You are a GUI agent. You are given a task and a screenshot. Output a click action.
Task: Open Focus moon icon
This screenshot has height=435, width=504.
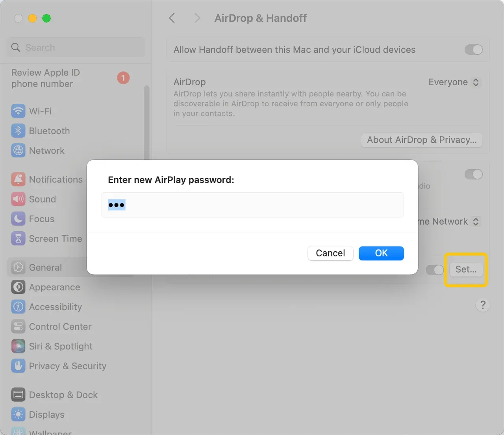pos(18,219)
